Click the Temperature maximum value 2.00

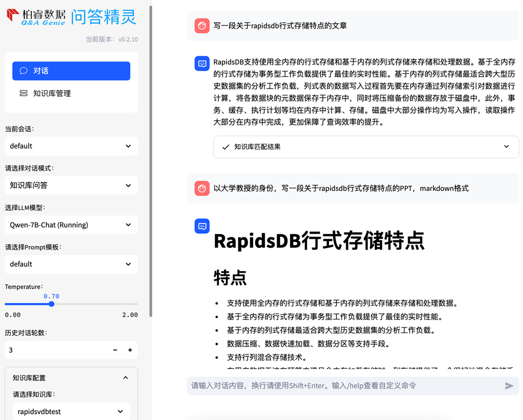130,315
